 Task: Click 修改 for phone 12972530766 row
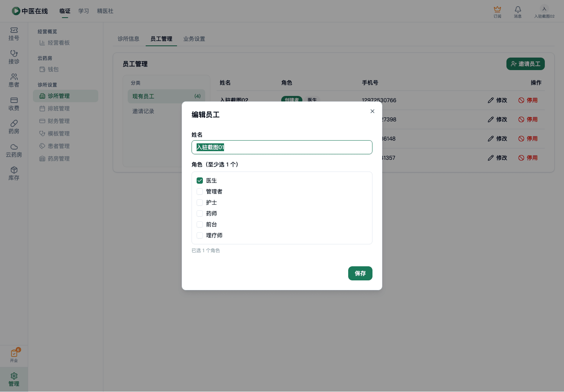497,100
